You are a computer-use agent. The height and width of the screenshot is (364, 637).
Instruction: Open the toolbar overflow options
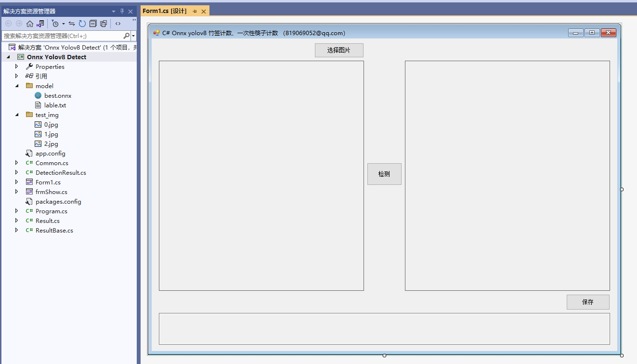coord(134,21)
